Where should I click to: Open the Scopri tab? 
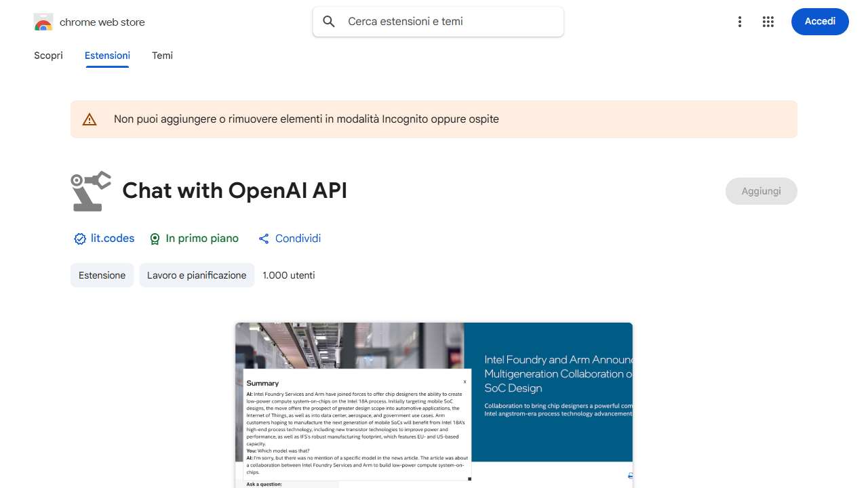pyautogui.click(x=48, y=56)
